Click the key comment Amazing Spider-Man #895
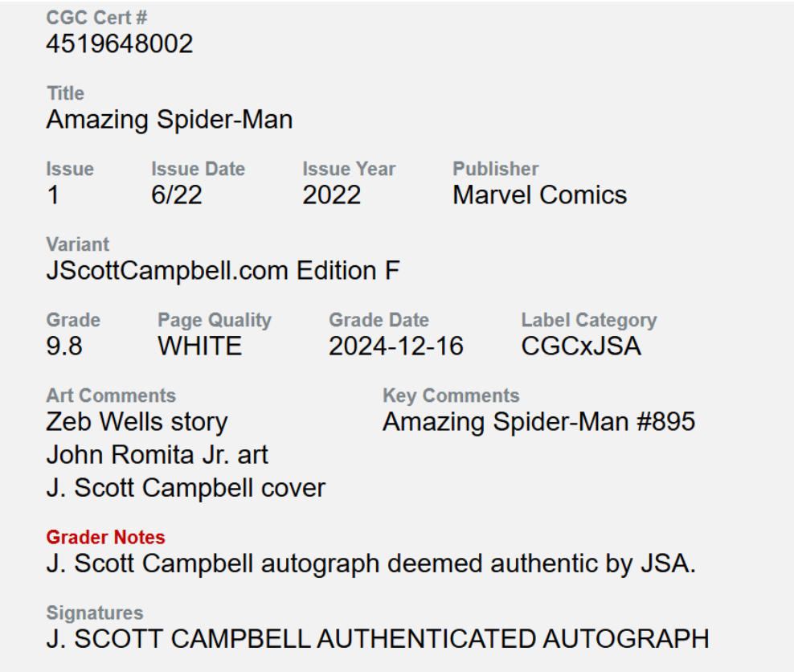 tap(538, 422)
